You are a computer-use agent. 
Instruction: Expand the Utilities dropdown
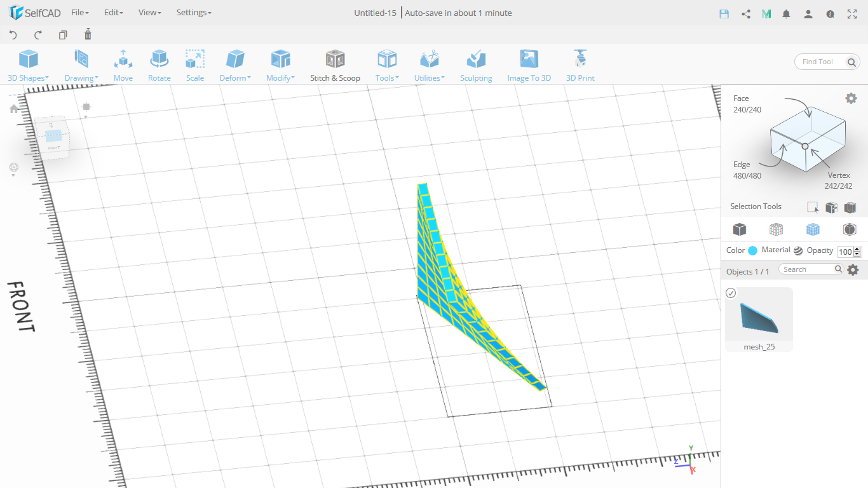[x=430, y=66]
